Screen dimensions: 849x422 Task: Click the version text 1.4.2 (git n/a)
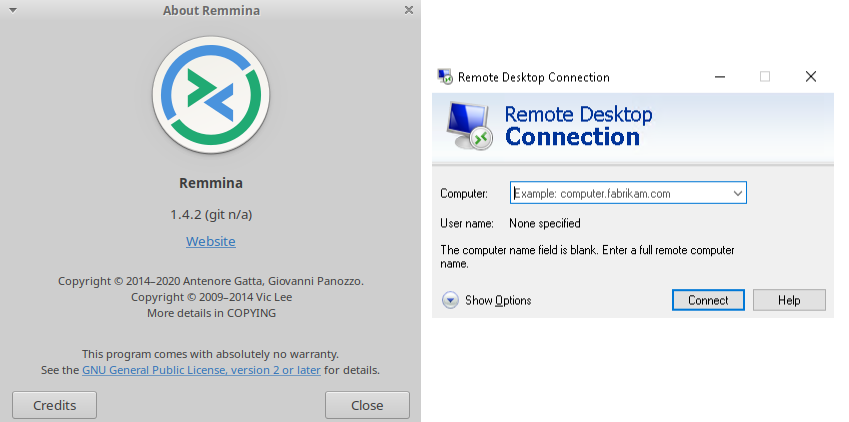[211, 215]
